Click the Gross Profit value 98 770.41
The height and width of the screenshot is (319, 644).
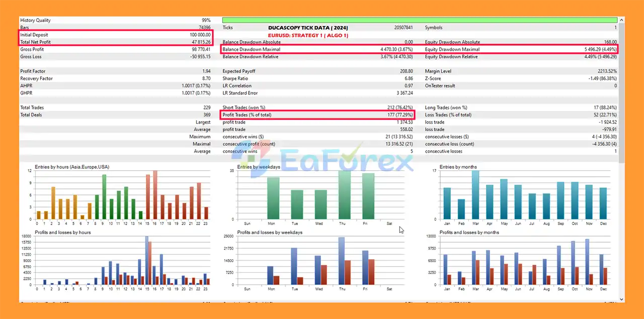[201, 49]
